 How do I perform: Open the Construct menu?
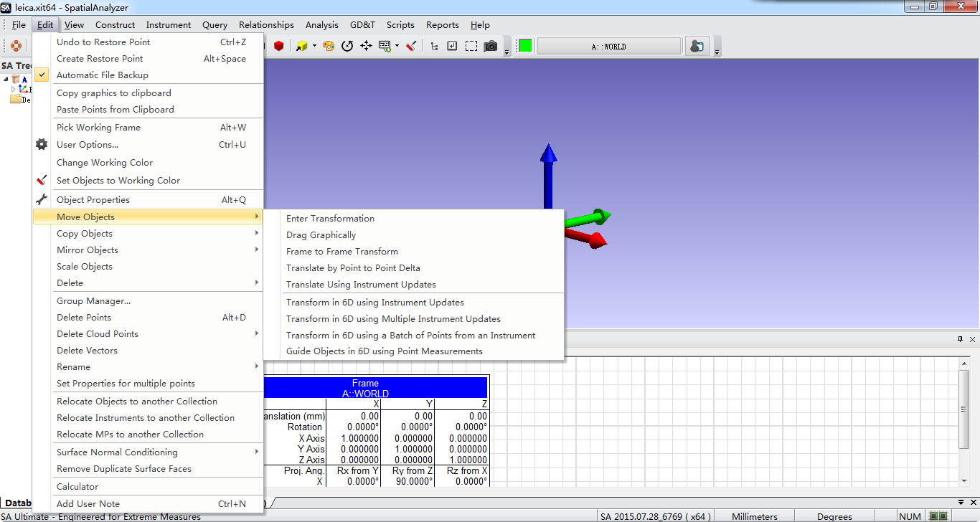[x=116, y=24]
